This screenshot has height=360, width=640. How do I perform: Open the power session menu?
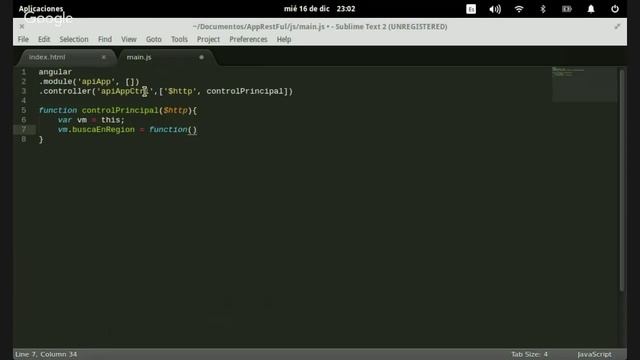point(615,9)
